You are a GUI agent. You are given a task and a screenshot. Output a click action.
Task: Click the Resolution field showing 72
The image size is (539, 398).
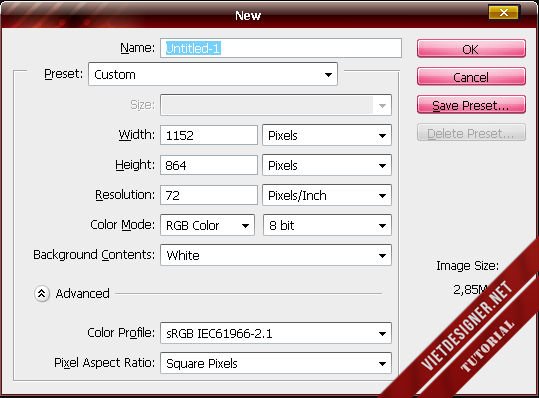[209, 195]
